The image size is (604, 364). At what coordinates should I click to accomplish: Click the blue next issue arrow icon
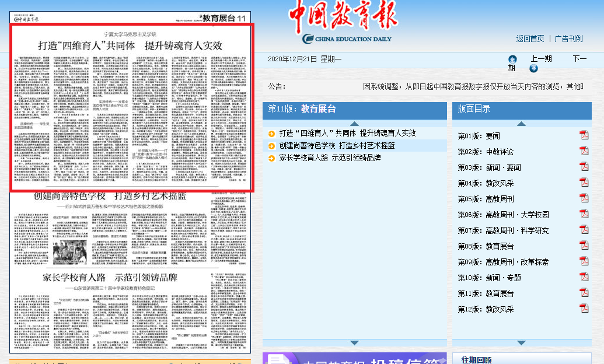click(533, 68)
